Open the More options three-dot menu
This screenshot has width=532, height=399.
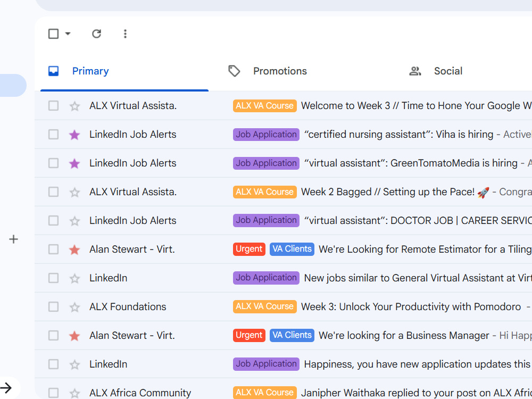(x=125, y=34)
